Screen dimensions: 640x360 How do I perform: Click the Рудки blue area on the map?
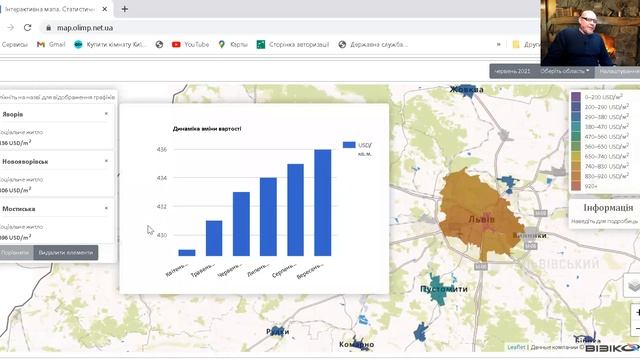click(x=278, y=331)
